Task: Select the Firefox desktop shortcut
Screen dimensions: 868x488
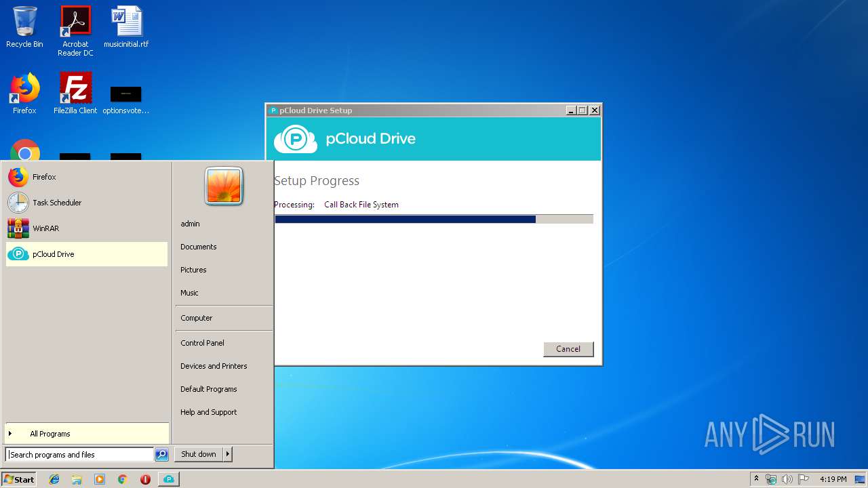Action: (x=24, y=94)
